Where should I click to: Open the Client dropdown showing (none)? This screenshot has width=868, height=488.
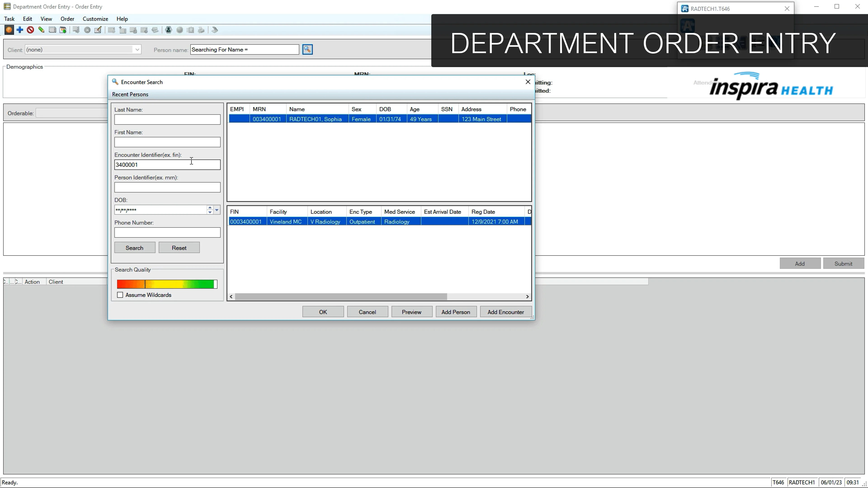[137, 49]
